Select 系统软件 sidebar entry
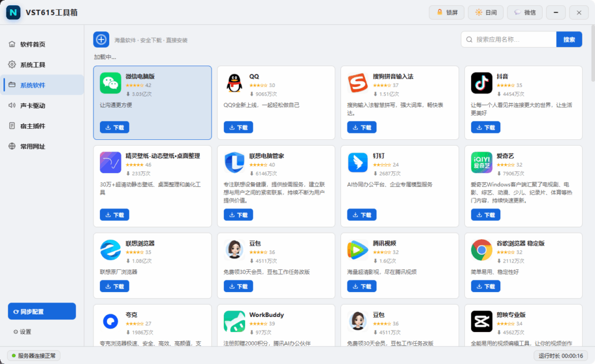The image size is (595, 364). (42, 85)
